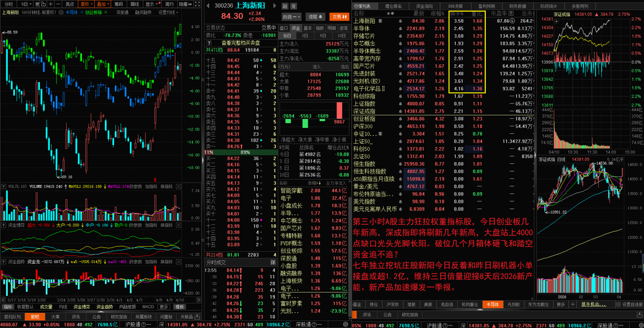Toggle the 亮点 highlights button
Viewport: 644px width, 328px height.
tap(70, 4)
